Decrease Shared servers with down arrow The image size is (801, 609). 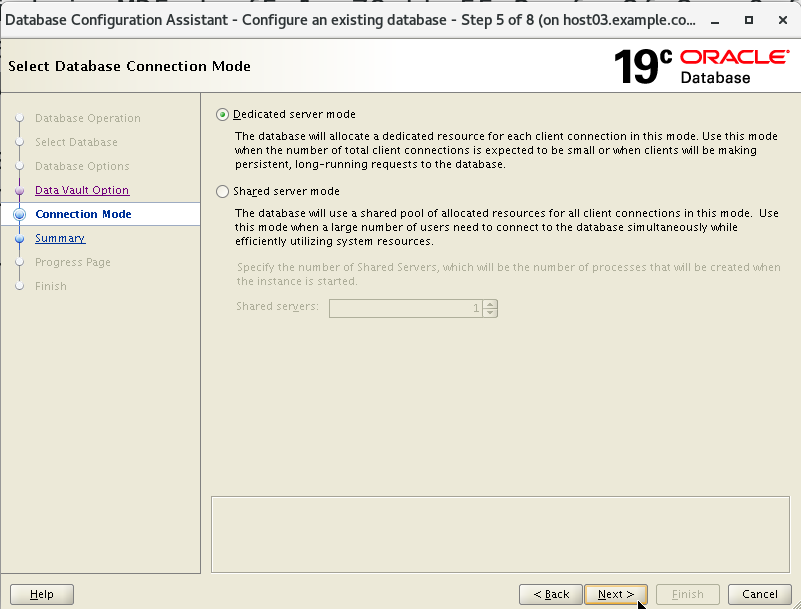(x=490, y=312)
